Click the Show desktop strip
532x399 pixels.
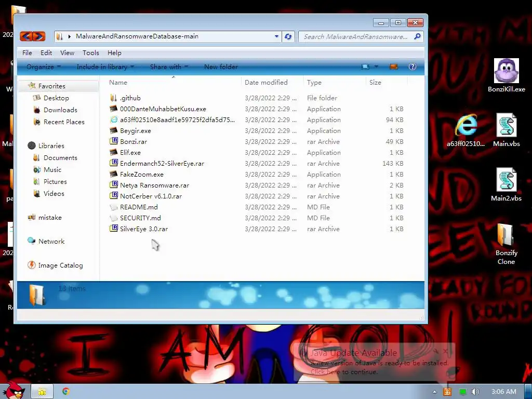pos(528,392)
